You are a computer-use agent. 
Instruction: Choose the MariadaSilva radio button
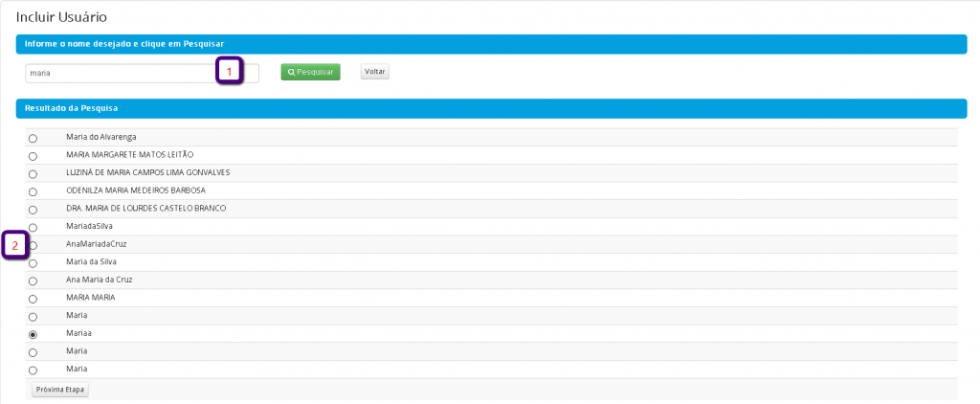[x=33, y=227]
